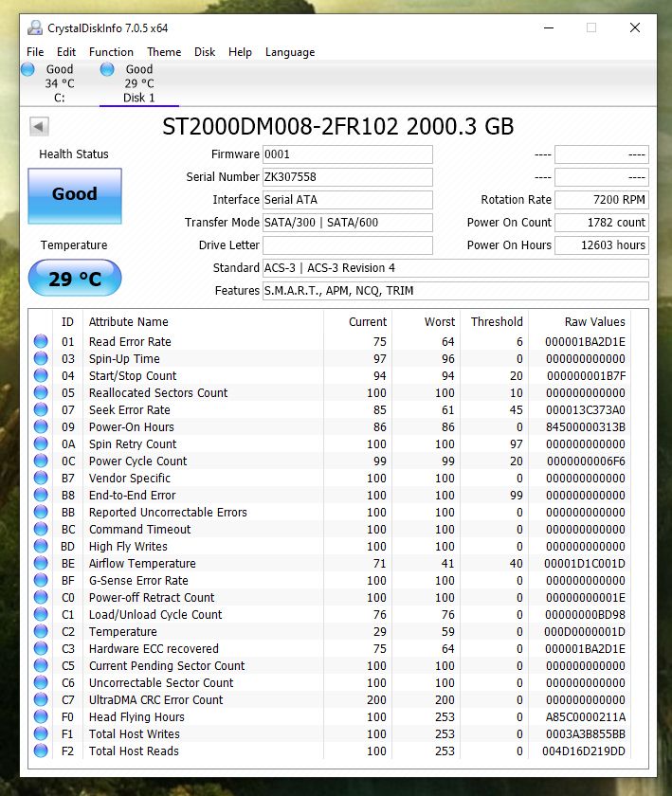Click the 29 °C temperature button
This screenshot has height=796, width=672.
coord(75,278)
